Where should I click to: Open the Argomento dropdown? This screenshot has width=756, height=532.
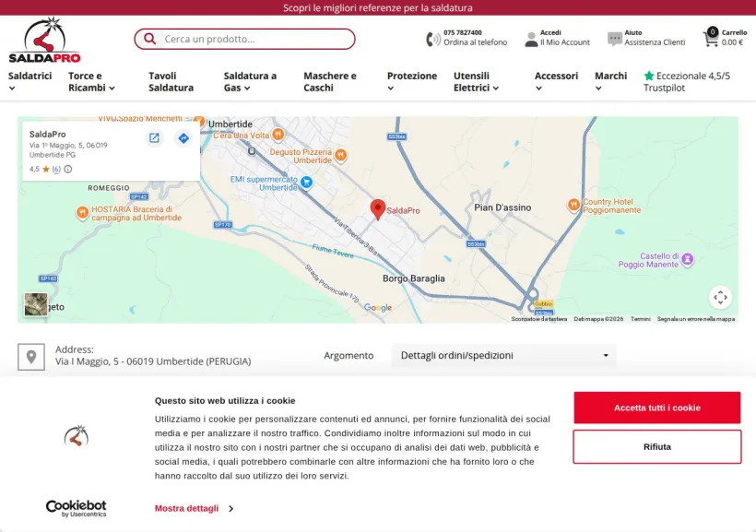coord(503,356)
